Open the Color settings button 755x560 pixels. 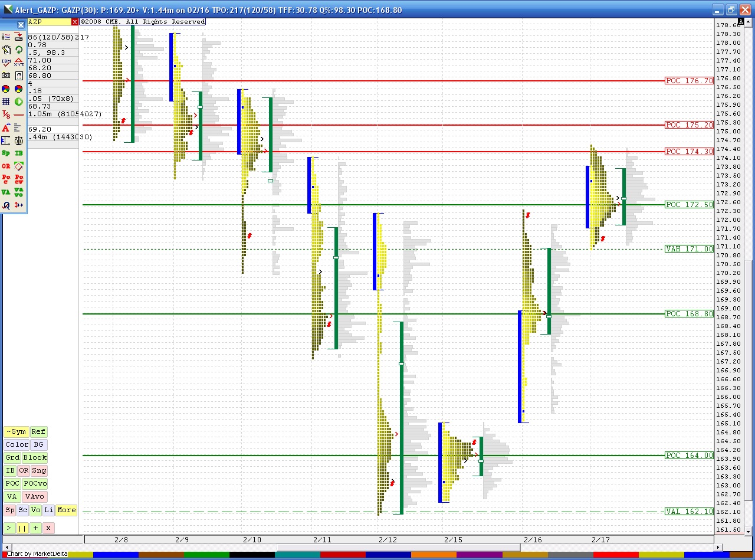click(17, 444)
